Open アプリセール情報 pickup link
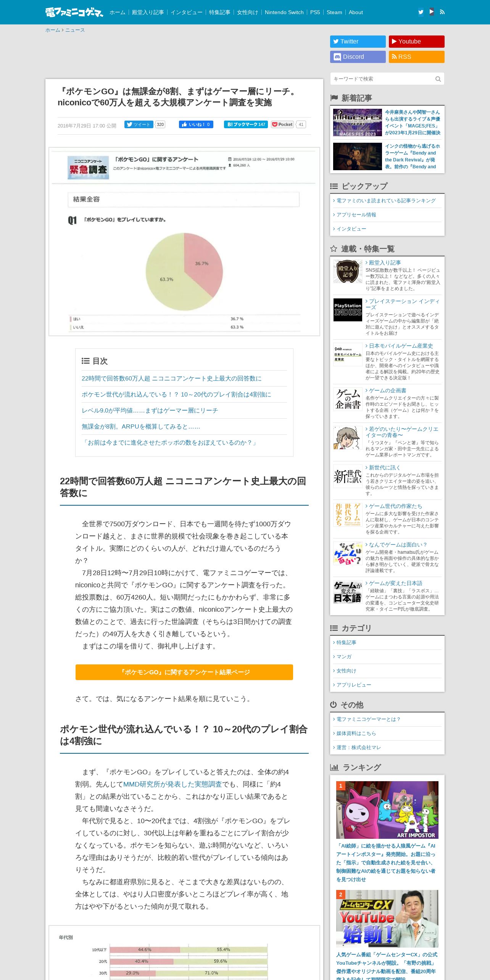This screenshot has width=490, height=980. [x=356, y=215]
